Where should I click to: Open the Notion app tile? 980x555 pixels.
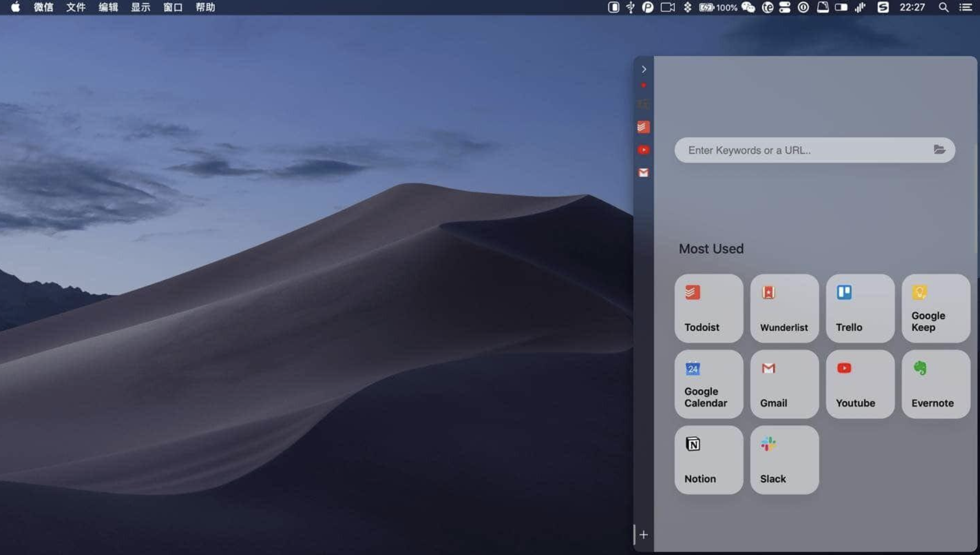click(x=709, y=460)
